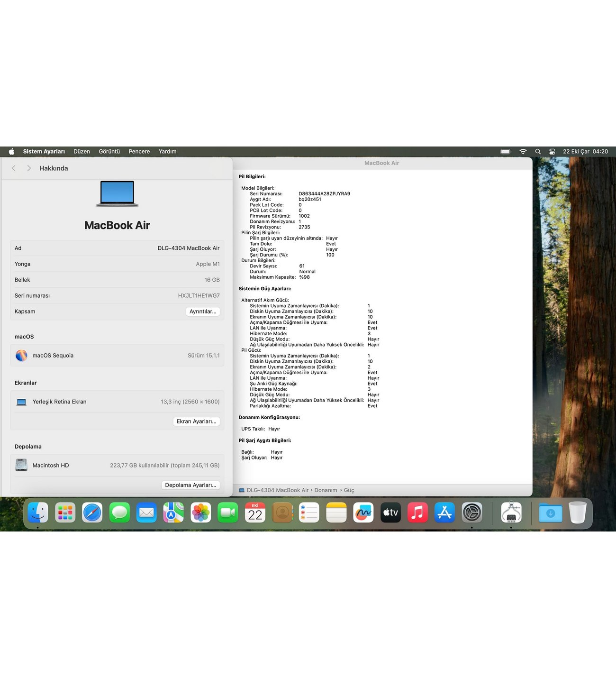This screenshot has height=678, width=616.
Task: Open the Pencere menu
Action: [139, 152]
